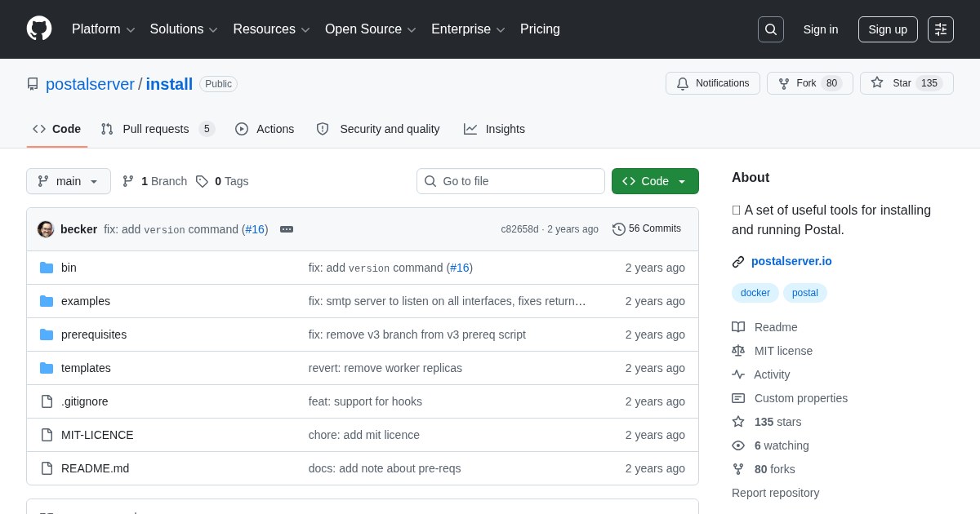Open the docker topic tag
The width and height of the screenshot is (980, 514).
(x=755, y=293)
